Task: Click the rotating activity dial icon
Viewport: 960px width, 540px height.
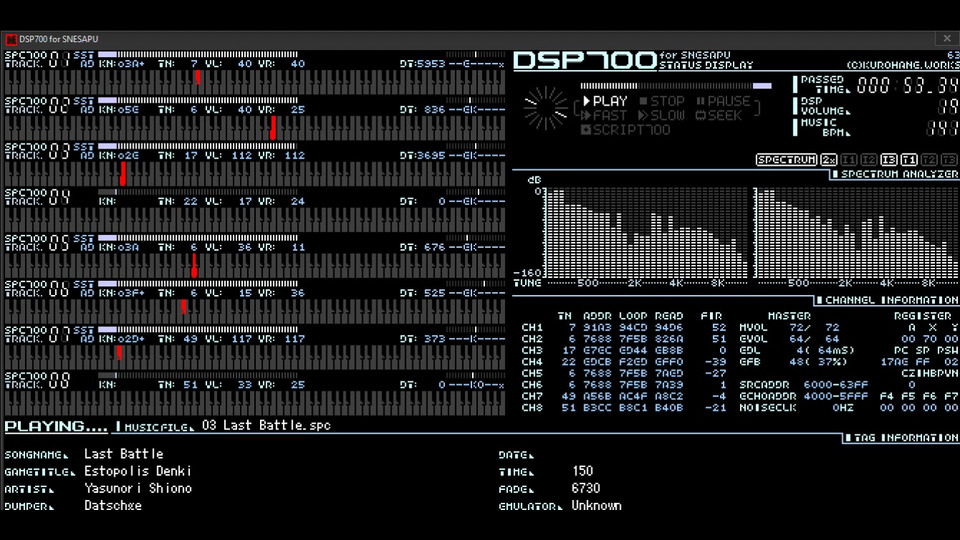Action: (545, 108)
